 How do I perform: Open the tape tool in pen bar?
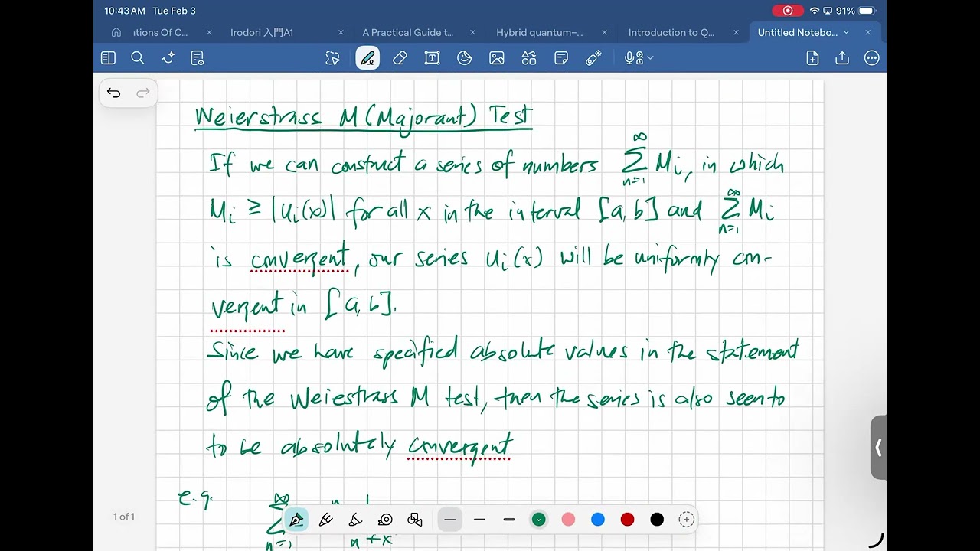[x=385, y=520]
